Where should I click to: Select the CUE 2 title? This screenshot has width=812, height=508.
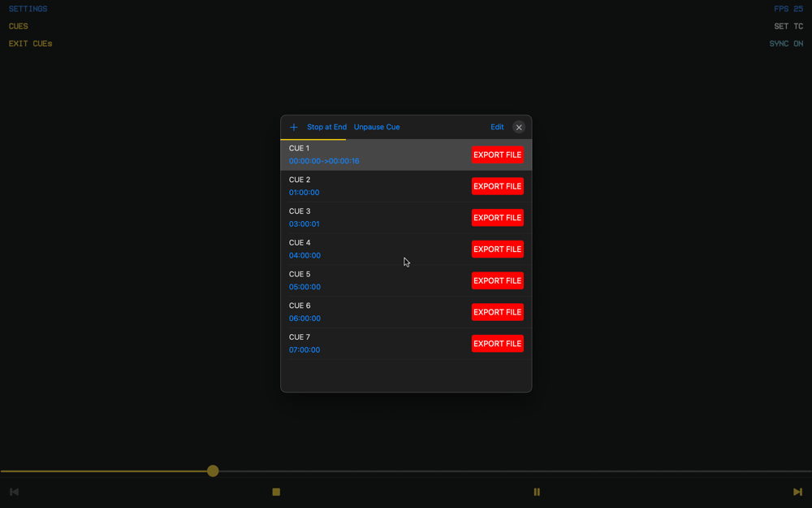point(300,180)
